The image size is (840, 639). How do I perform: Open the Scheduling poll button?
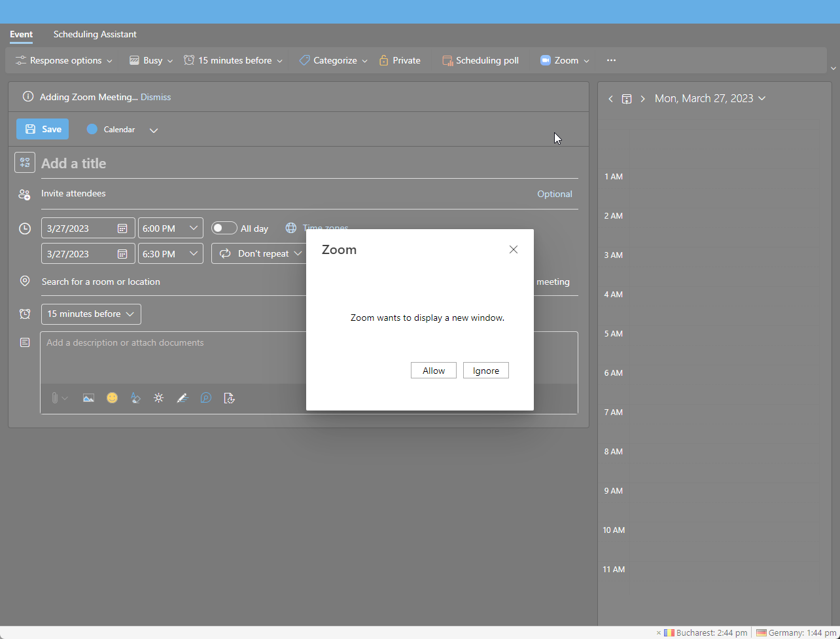point(481,60)
